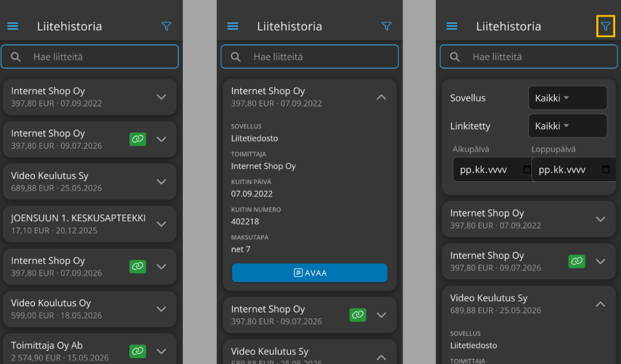The height and width of the screenshot is (364, 621).
Task: Click the Alkupäivä date field
Action: 493,170
